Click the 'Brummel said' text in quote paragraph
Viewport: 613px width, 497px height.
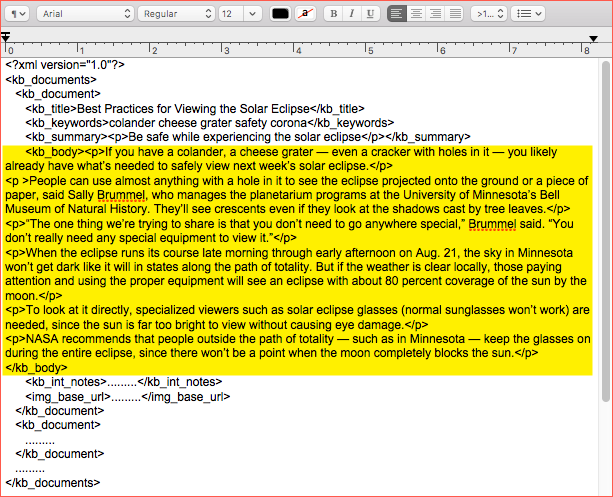(505, 224)
